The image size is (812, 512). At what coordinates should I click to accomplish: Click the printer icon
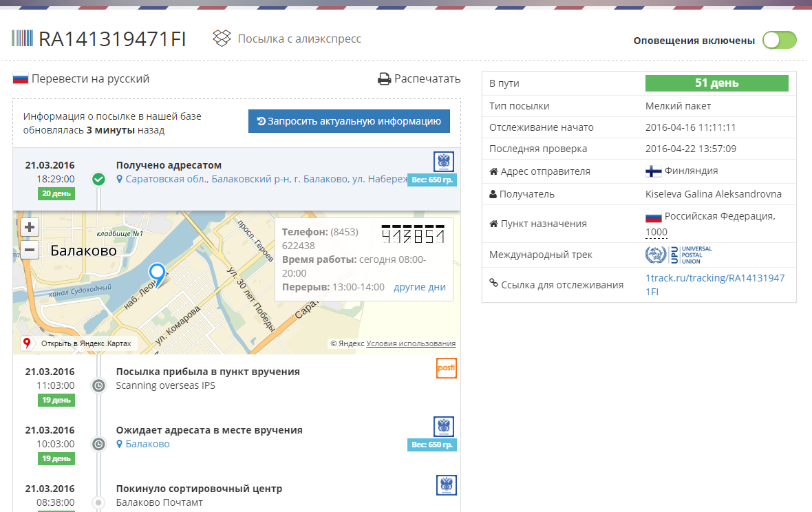384,78
